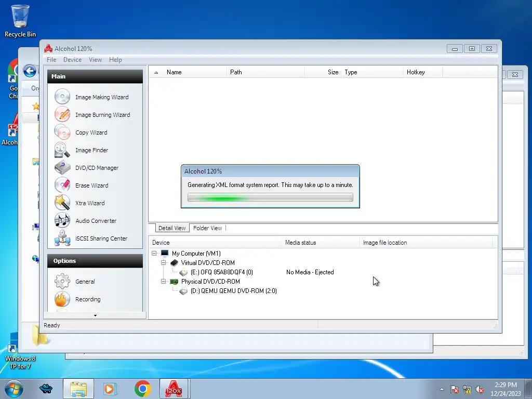Click the taskbar clock showing 2:29 PM
Screen dimensions: 532x399
pos(506,389)
